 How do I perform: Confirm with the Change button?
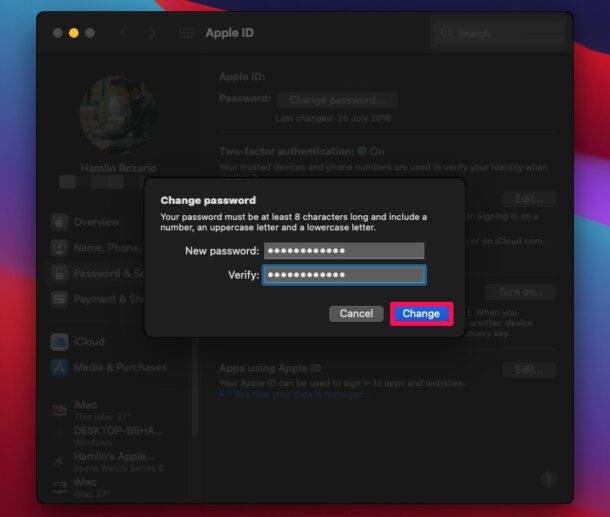[x=421, y=314]
